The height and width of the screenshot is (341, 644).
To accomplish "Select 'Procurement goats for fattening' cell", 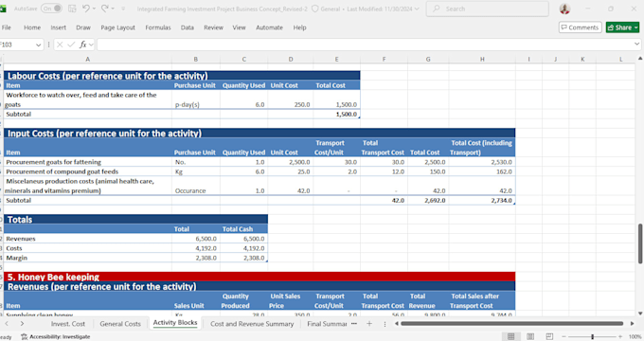I will coord(87,162).
